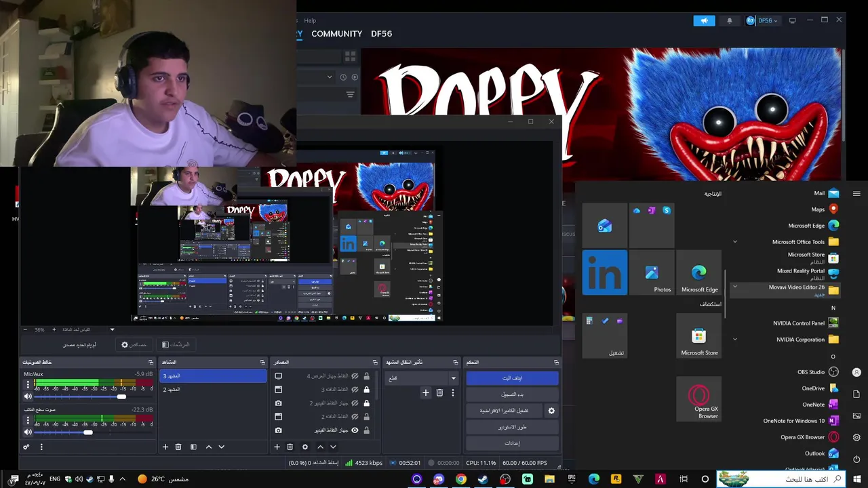Open source properties gear in sources toolbar
The image size is (868, 488).
[x=305, y=447]
